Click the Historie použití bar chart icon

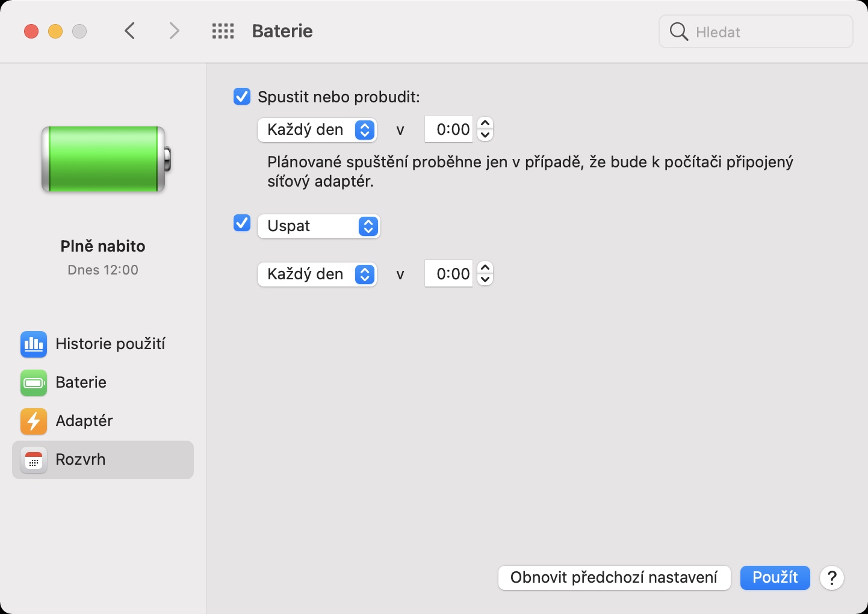tap(34, 344)
